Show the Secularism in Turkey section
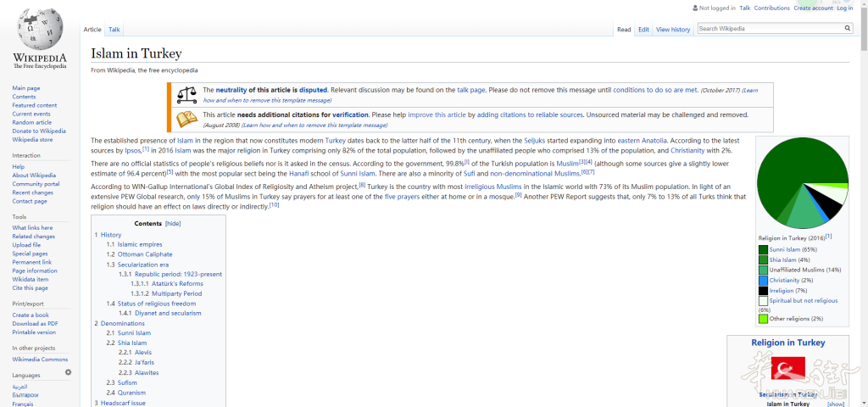The image size is (868, 407). tap(836, 404)
